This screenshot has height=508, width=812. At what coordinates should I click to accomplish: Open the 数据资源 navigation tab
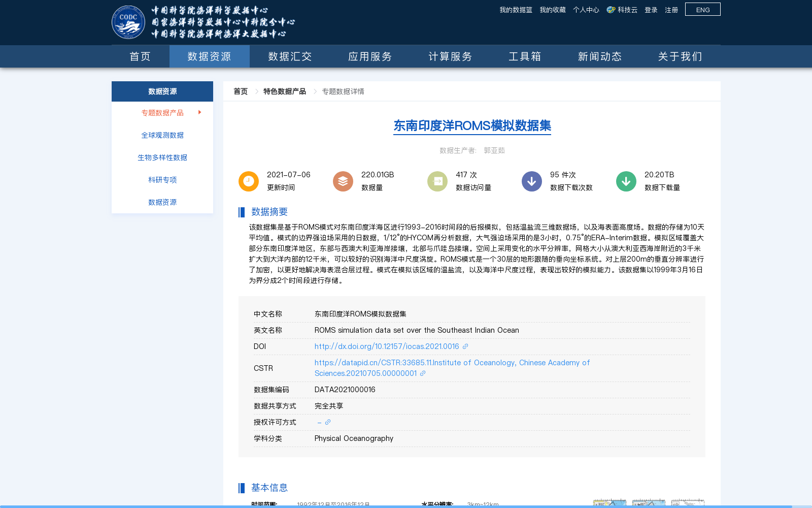point(209,56)
